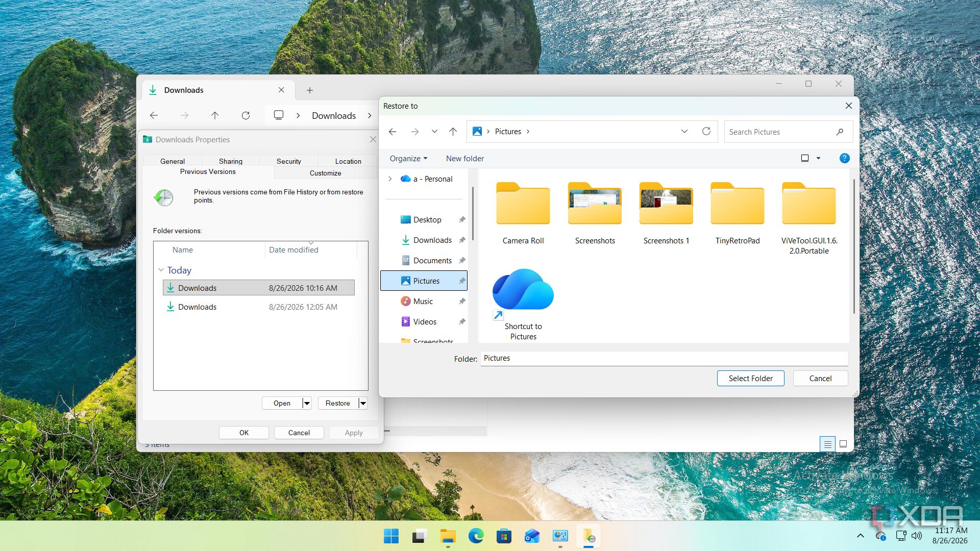Click New folder in the toolbar
The width and height of the screenshot is (980, 551).
464,159
